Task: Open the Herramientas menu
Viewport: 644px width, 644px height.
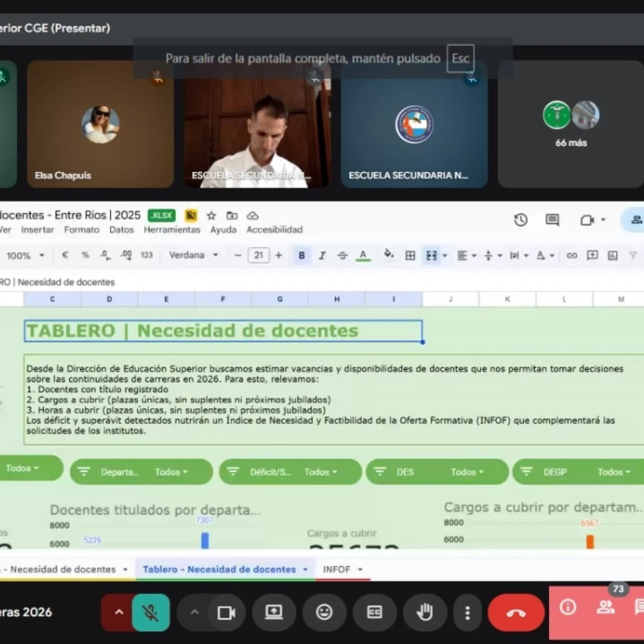Action: pyautogui.click(x=172, y=230)
